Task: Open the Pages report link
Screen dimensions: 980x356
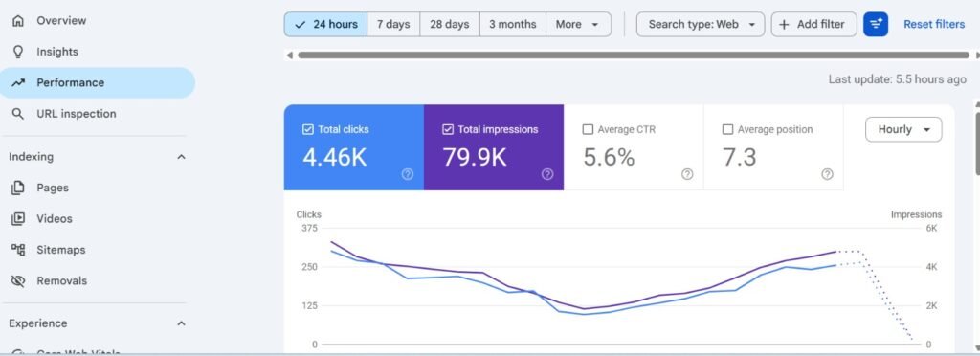Action: point(53,188)
